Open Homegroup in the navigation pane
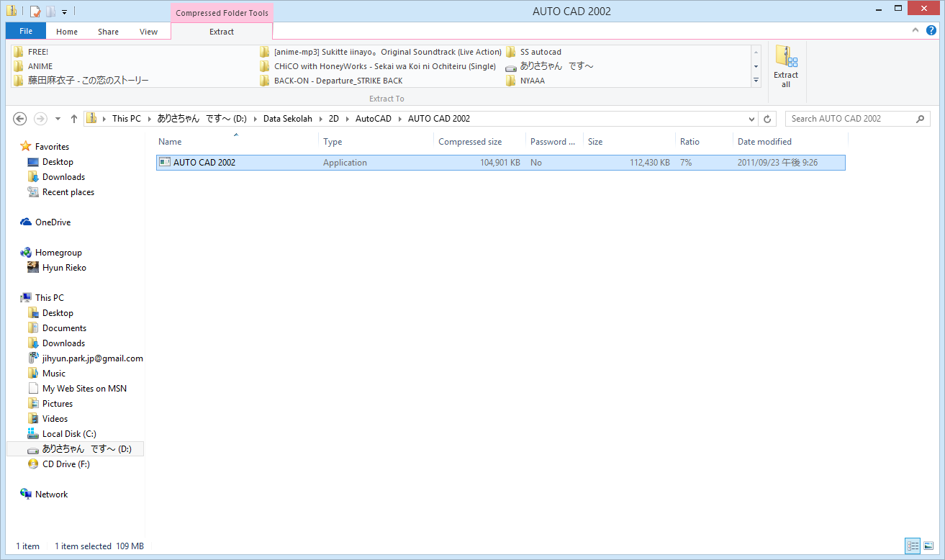 point(58,253)
